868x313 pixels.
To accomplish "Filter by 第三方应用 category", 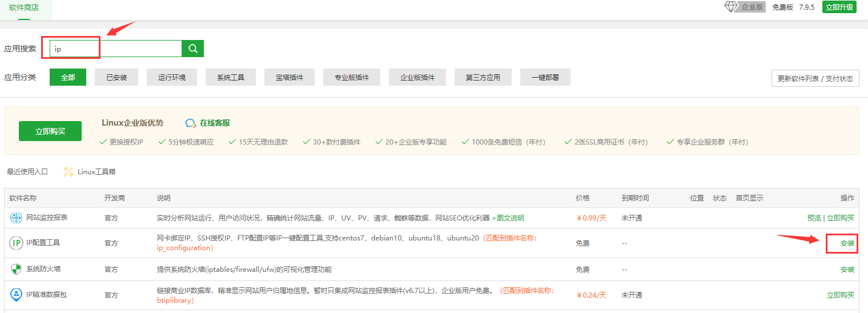I will 483,77.
